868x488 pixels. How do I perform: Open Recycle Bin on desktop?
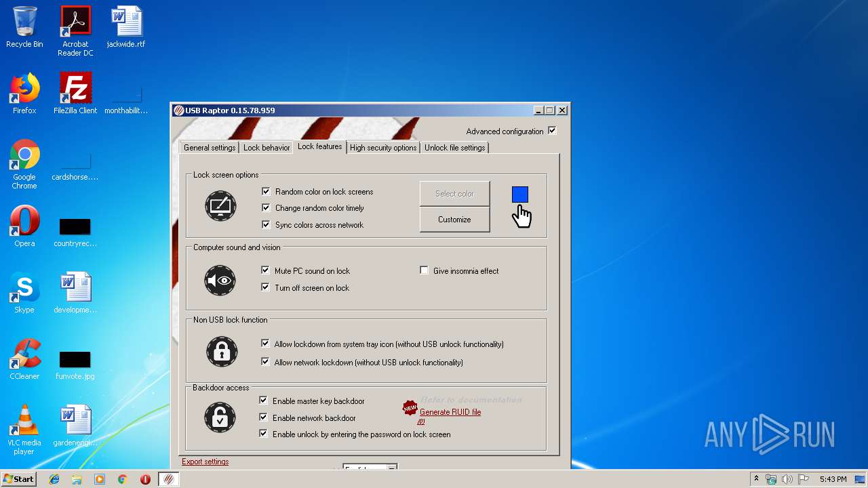24,27
